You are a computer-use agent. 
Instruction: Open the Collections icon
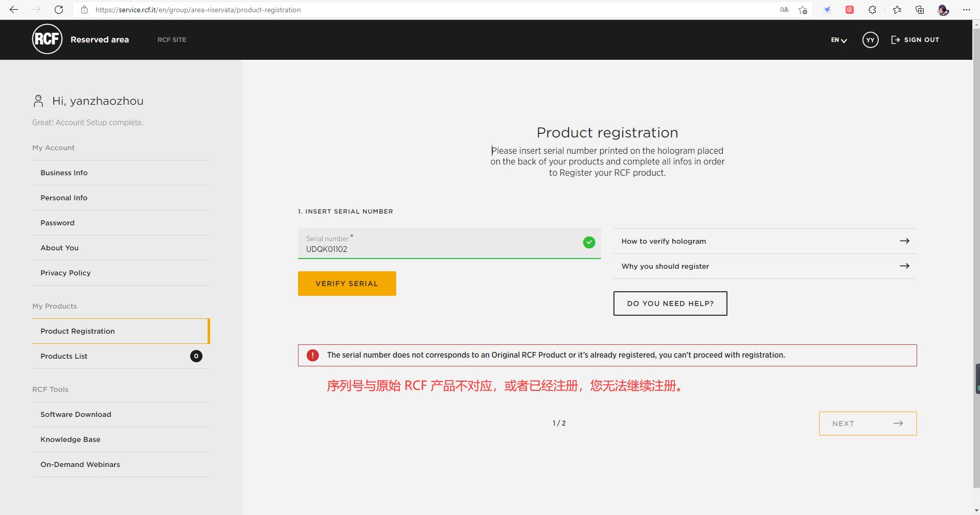[x=920, y=10]
